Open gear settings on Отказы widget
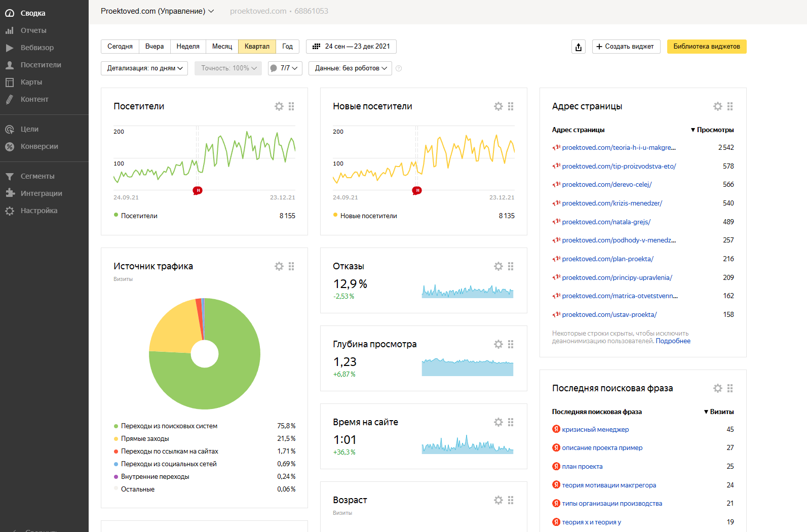This screenshot has height=532, width=807. pos(498,266)
